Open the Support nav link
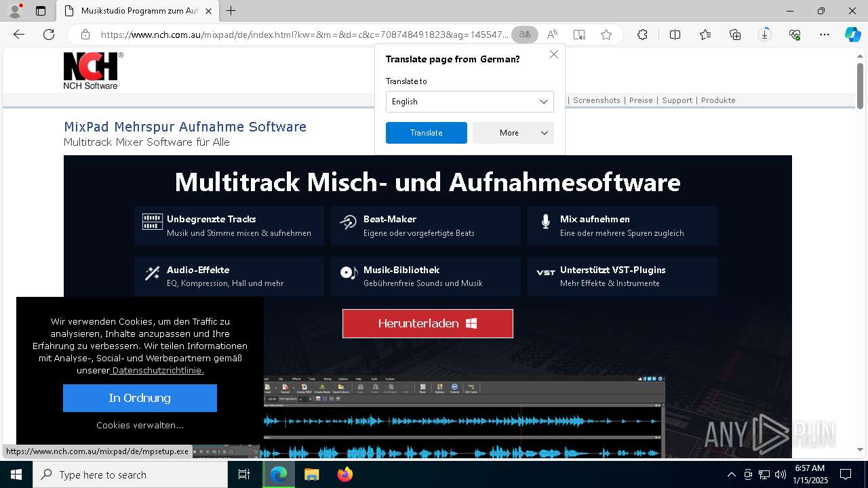The width and height of the screenshot is (868, 488). point(677,100)
